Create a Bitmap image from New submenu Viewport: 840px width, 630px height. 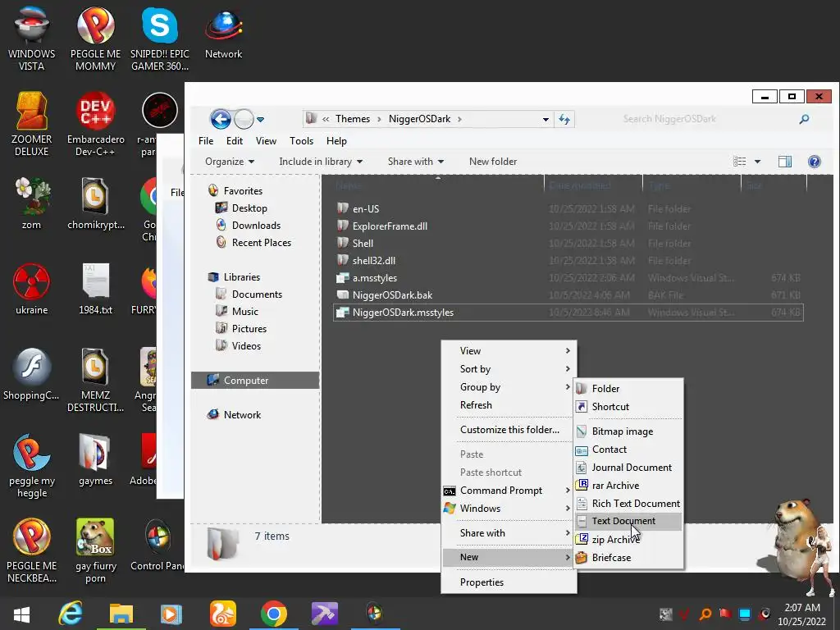(x=628, y=431)
